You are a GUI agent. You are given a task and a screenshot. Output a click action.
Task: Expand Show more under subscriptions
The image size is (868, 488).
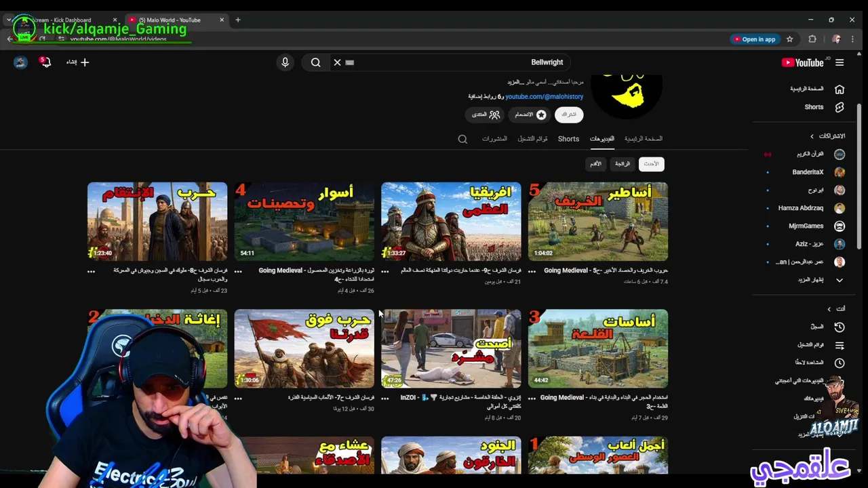pyautogui.click(x=821, y=280)
